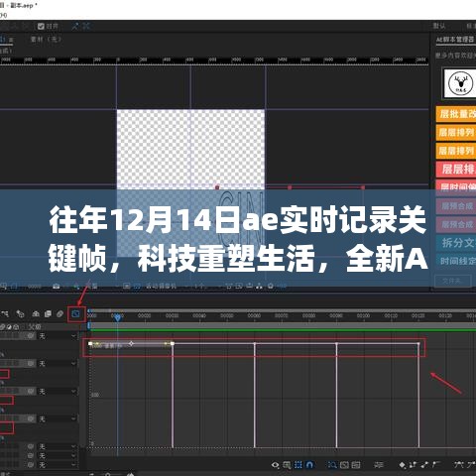Toggle the 对齐 snapping checkbox
Viewport: 476px width, 476px height.
coord(41,26)
